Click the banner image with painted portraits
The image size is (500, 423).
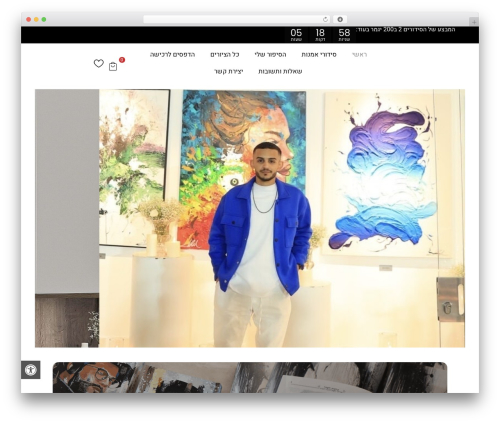pos(250,377)
